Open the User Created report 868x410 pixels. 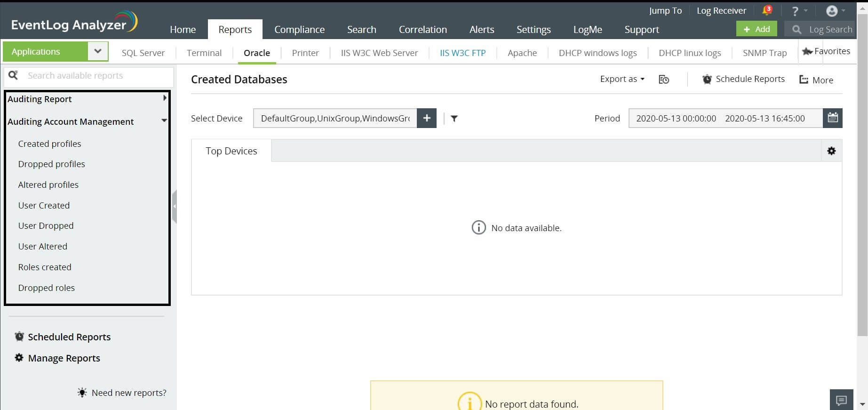(44, 205)
